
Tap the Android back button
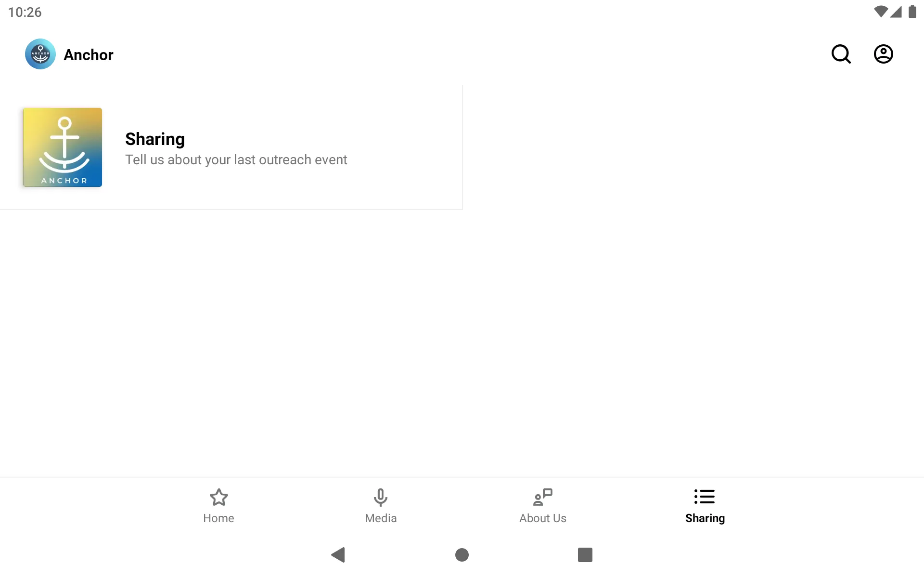337,555
